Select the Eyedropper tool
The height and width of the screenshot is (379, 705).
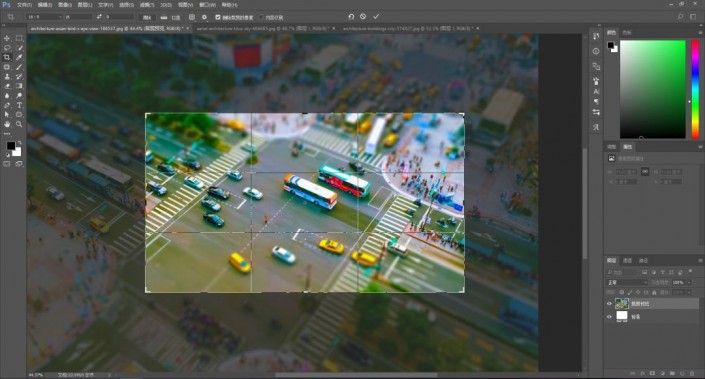click(x=19, y=57)
